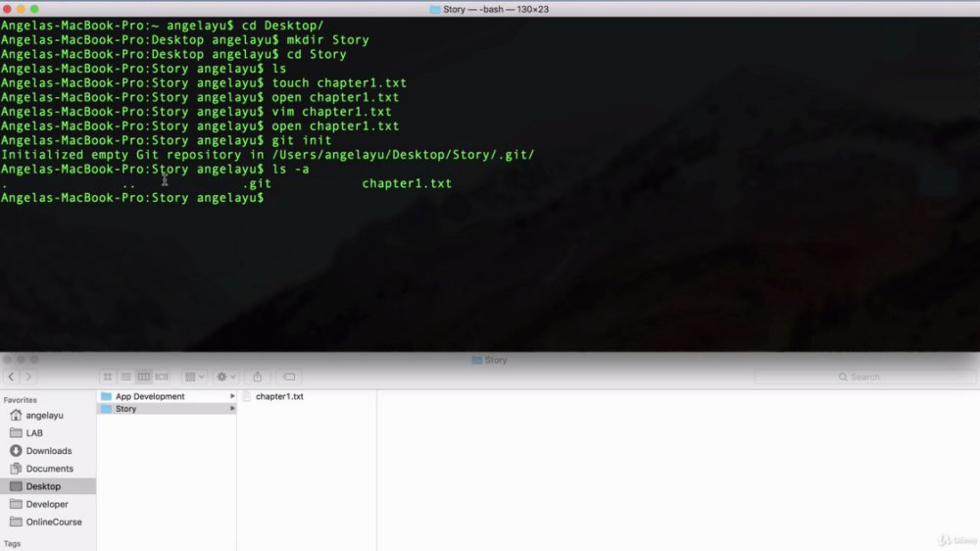Expand the App Development folder arrow
Viewport: 980px width, 551px height.
[232, 396]
